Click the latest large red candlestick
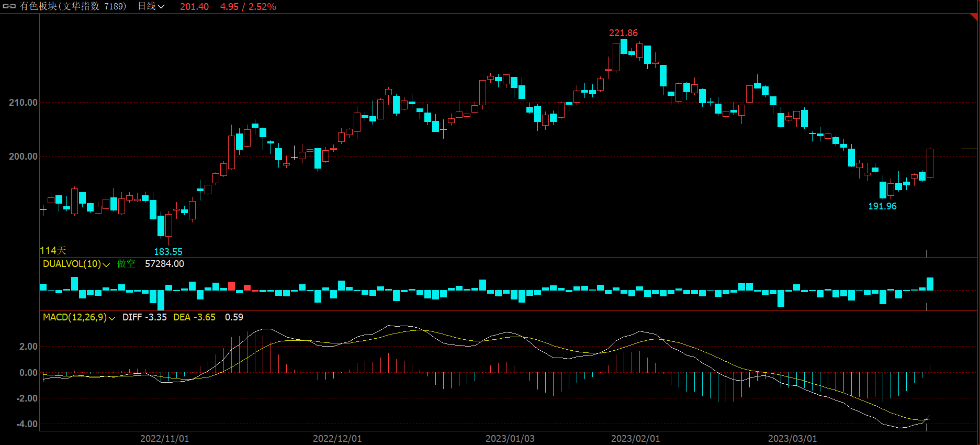Viewport: 980px width, 445px height. (x=930, y=163)
